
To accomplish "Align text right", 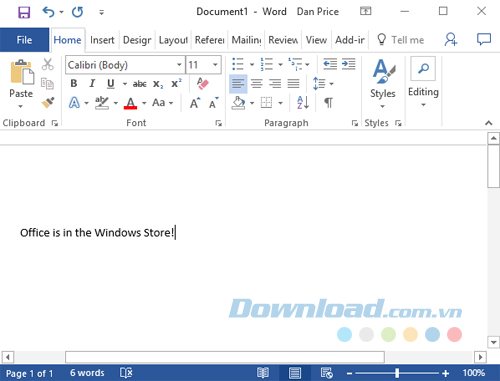I will click(x=275, y=83).
